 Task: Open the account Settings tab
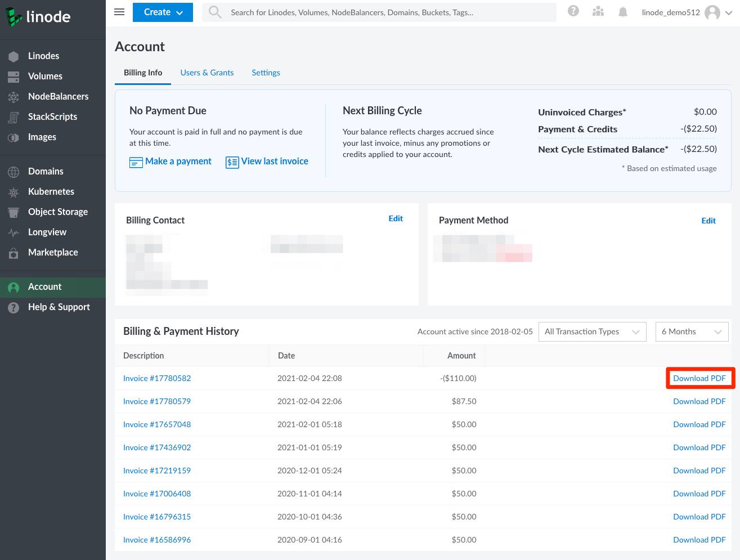[266, 73]
